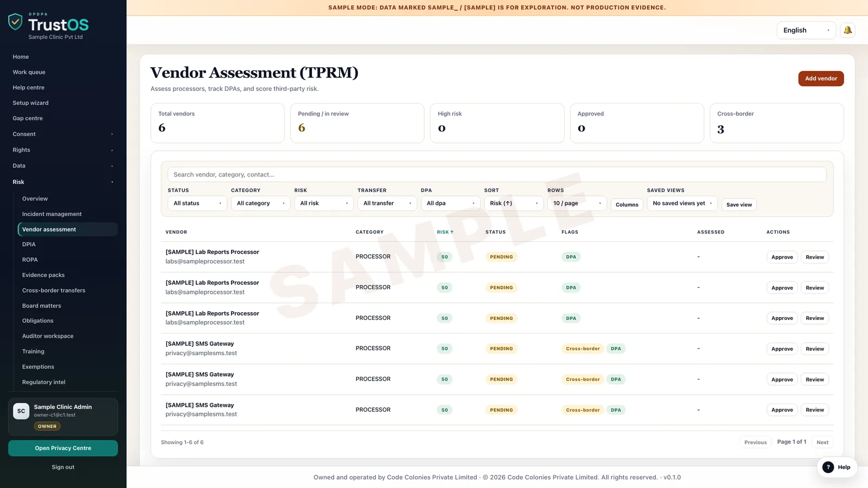The height and width of the screenshot is (488, 868).
Task: Click the Columns button
Action: (627, 204)
